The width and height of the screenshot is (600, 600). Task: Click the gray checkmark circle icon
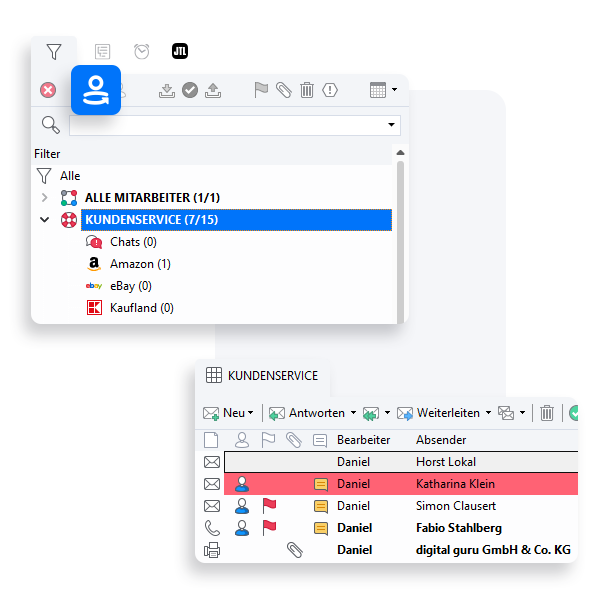[190, 90]
